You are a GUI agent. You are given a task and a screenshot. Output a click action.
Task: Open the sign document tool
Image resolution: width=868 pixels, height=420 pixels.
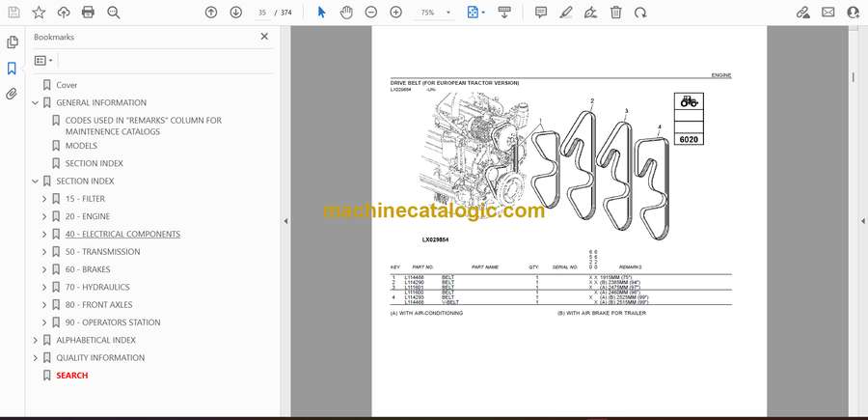point(590,13)
